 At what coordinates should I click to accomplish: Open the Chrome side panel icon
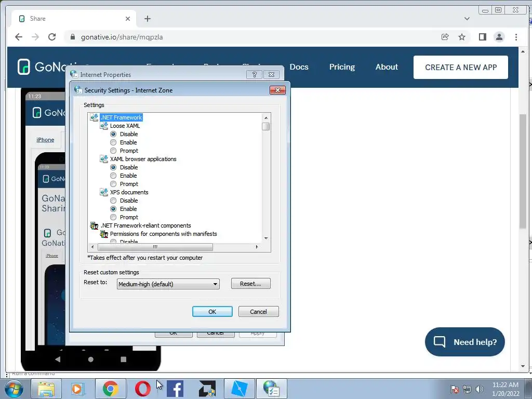(x=483, y=37)
